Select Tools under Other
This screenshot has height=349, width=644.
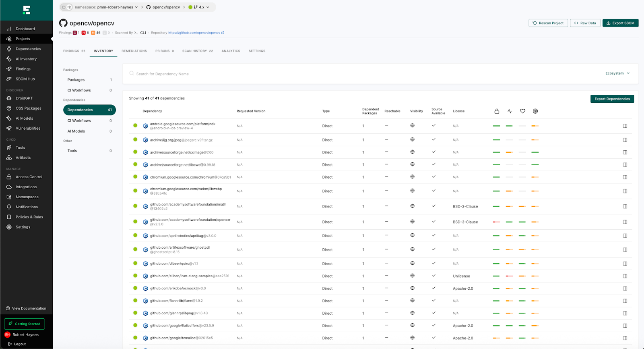(x=89, y=151)
